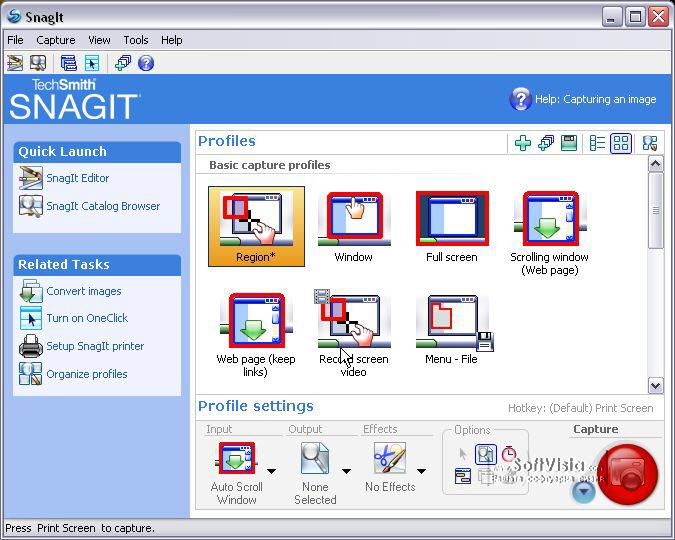Click profiles list scroll up arrow
Image resolution: width=675 pixels, height=540 pixels.
point(656,164)
